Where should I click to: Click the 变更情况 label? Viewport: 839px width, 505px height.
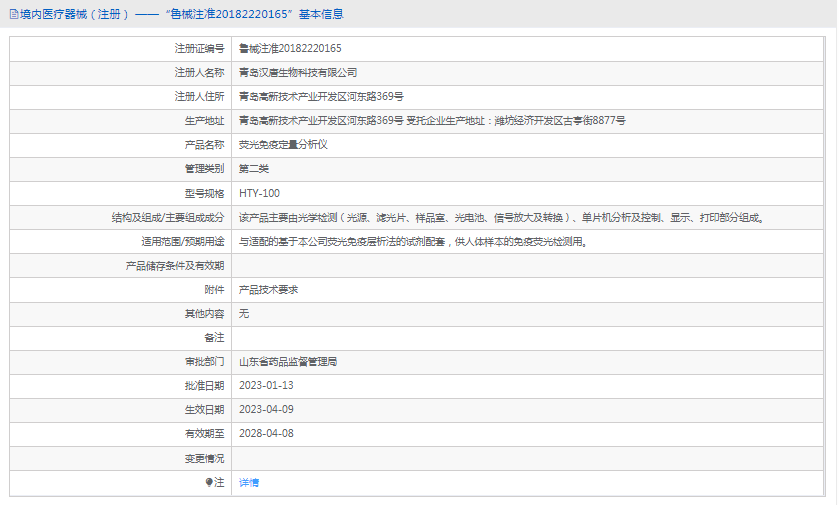click(x=204, y=458)
